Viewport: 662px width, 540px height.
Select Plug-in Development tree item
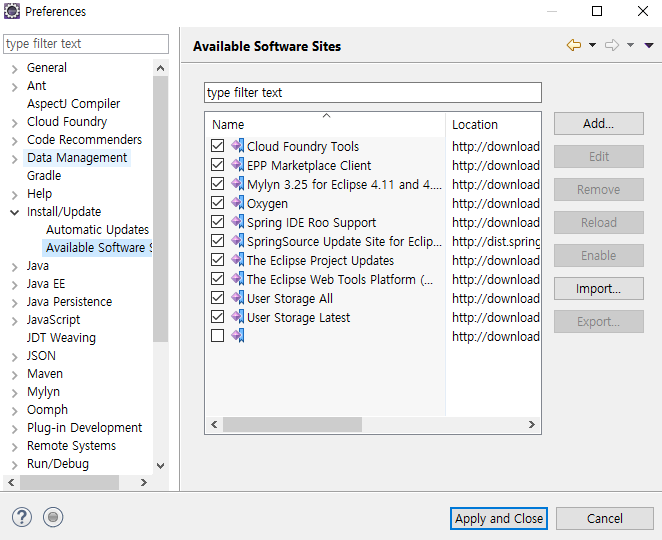tap(84, 428)
